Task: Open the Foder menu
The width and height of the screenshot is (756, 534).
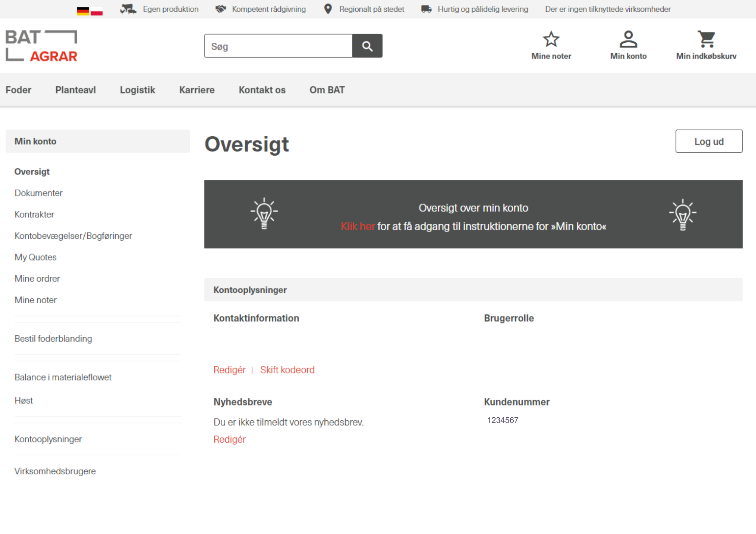Action: pyautogui.click(x=19, y=90)
